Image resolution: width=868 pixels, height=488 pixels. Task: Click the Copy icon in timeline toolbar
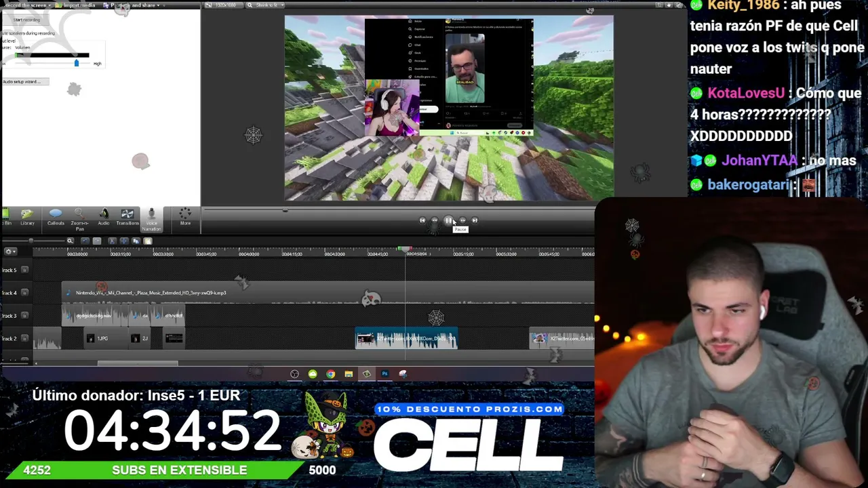[x=136, y=241]
